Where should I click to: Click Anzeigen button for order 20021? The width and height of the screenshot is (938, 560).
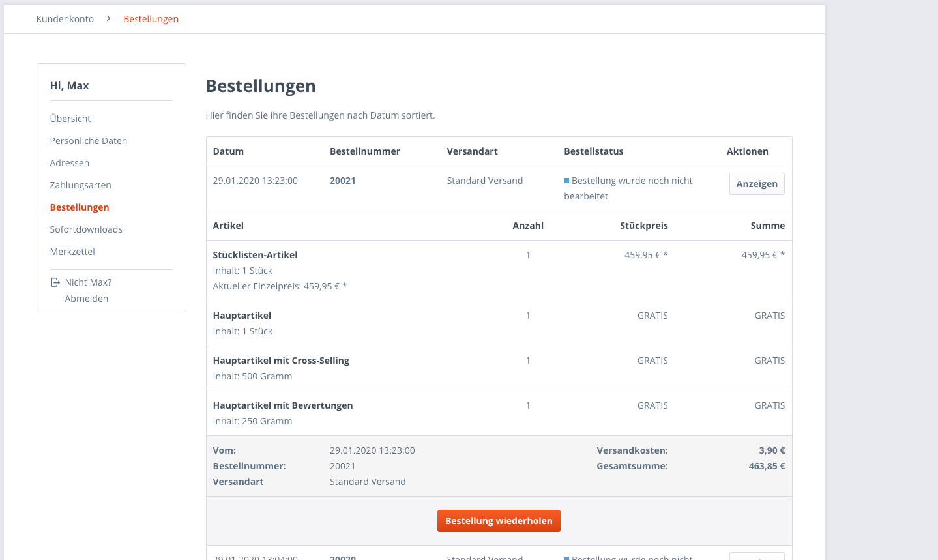pos(757,184)
